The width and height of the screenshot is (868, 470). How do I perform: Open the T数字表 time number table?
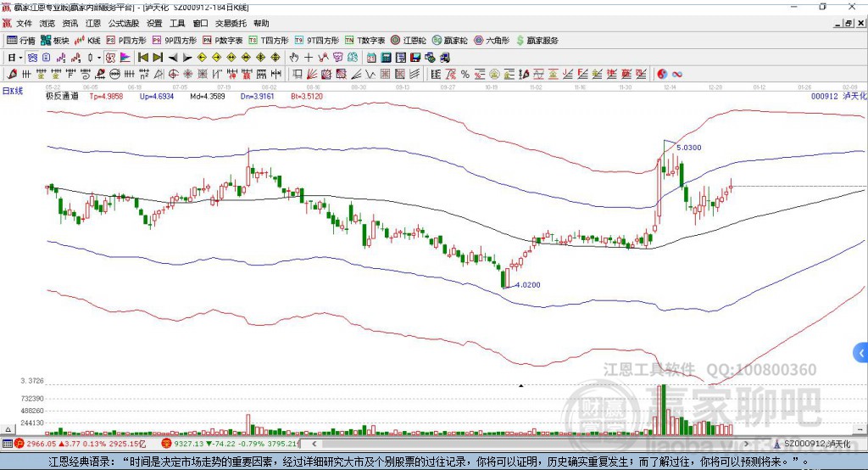pyautogui.click(x=364, y=41)
